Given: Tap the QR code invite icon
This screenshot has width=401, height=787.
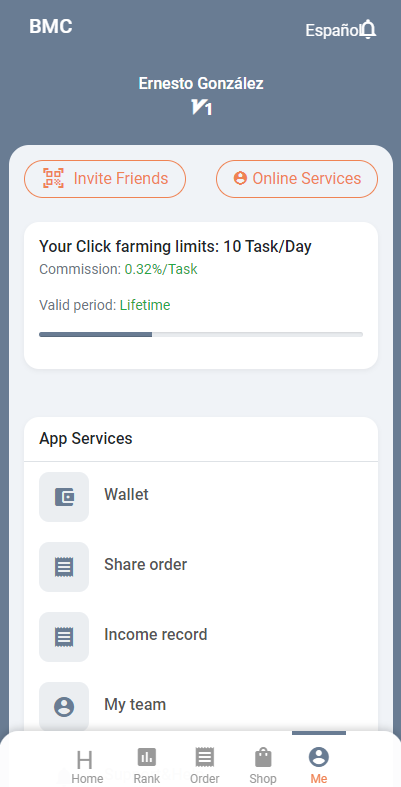Looking at the screenshot, I should click(54, 178).
